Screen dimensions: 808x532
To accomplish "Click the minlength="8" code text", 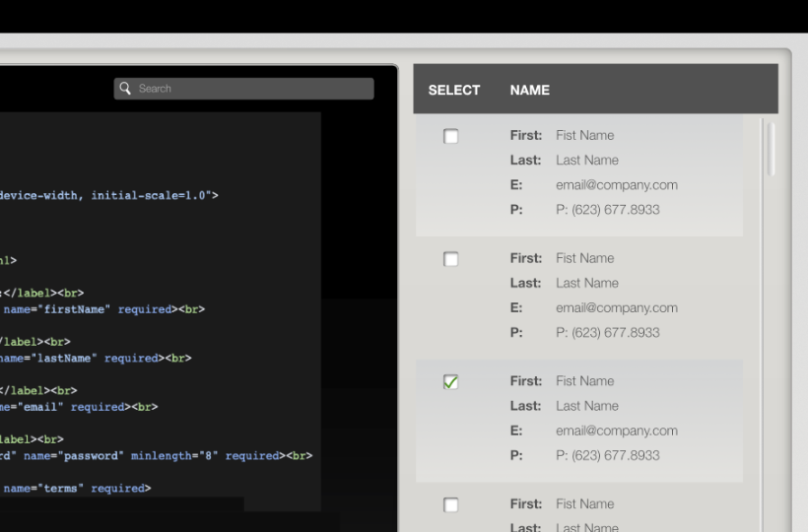I will pyautogui.click(x=174, y=456).
